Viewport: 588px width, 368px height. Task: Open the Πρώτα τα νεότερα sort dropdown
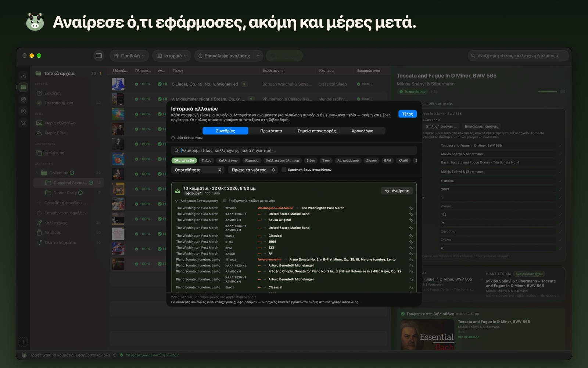tap(253, 170)
